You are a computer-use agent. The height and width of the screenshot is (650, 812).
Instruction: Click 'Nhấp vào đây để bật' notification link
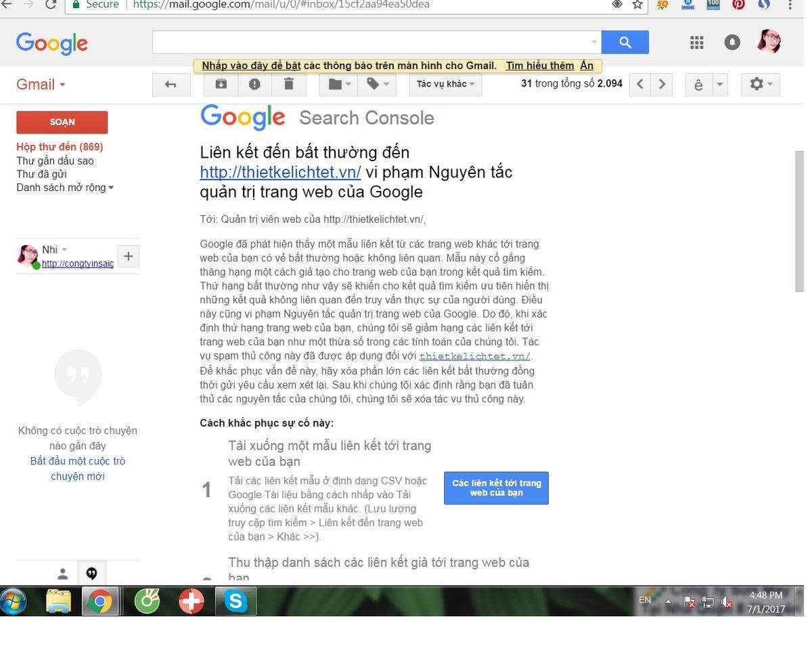tap(252, 66)
